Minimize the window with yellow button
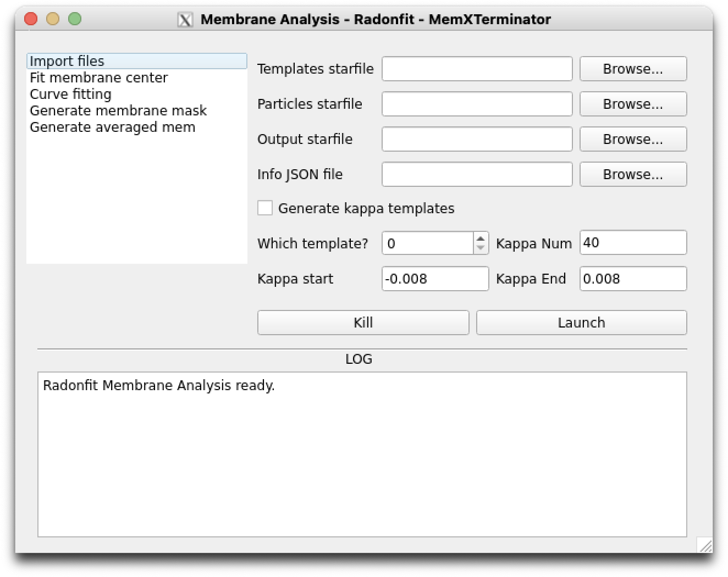 click(x=53, y=19)
